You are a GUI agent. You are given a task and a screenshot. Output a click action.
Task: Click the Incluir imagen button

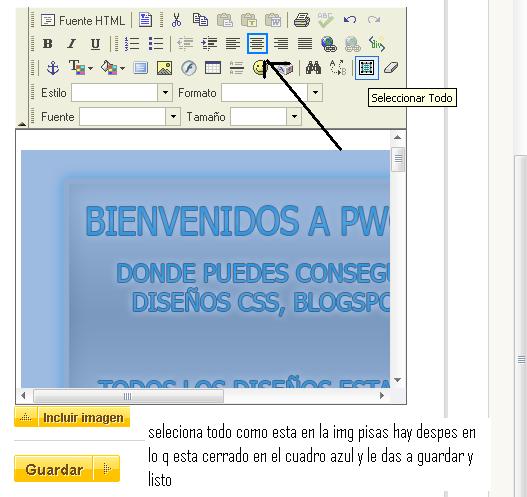(72, 417)
